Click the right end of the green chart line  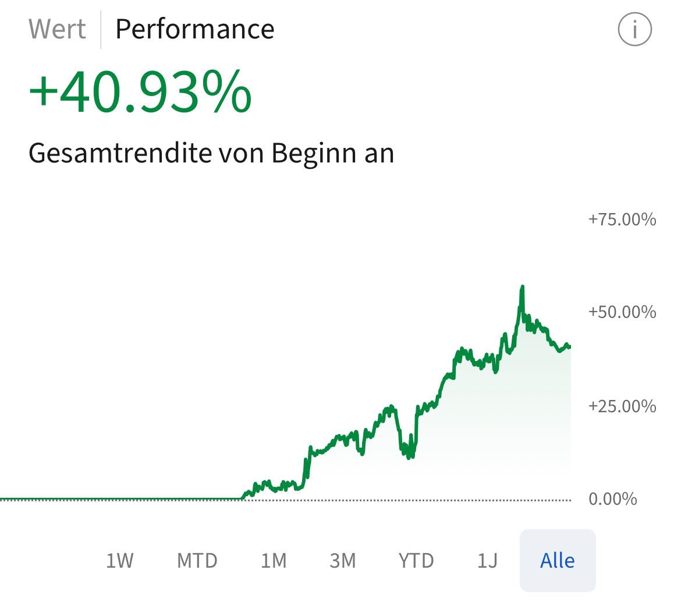(569, 347)
